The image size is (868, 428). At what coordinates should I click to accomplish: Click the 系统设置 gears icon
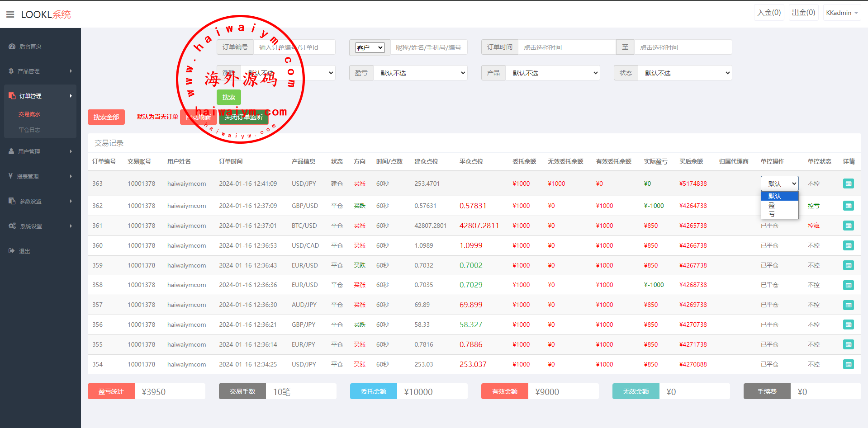point(12,226)
